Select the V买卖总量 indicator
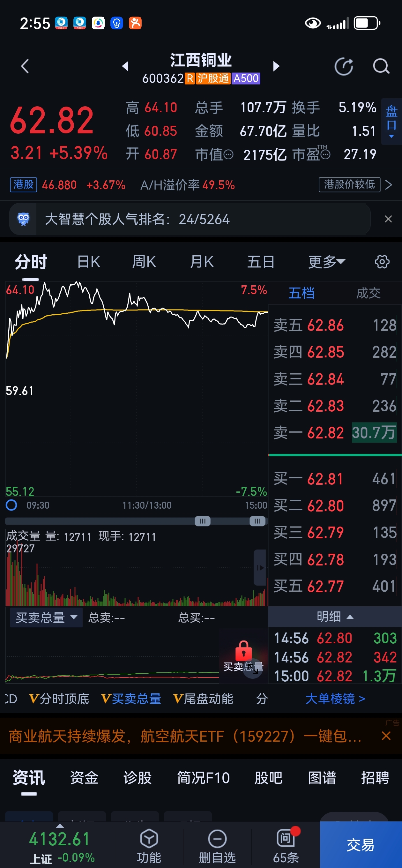Viewport: 402px width, 868px height. tap(131, 699)
